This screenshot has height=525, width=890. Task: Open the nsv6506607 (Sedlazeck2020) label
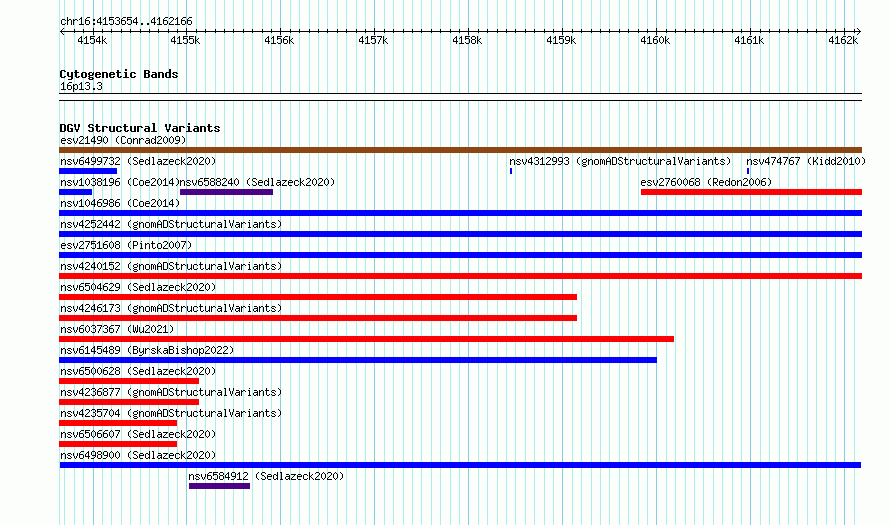[138, 434]
